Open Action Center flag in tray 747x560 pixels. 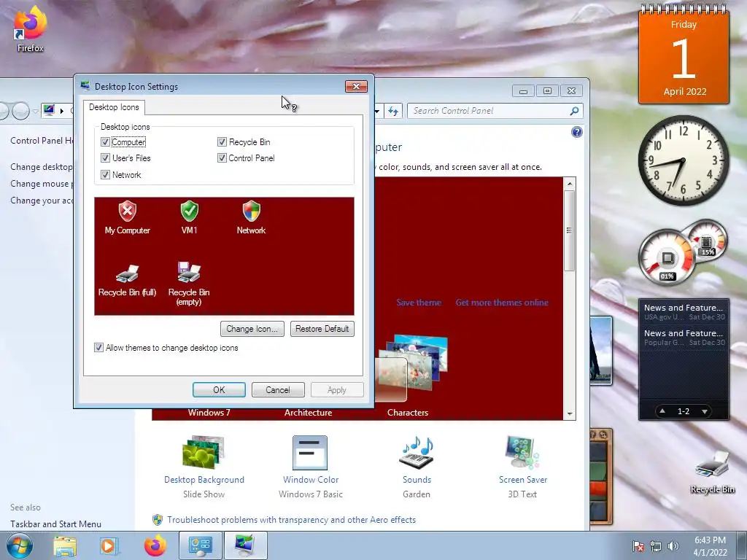click(638, 546)
